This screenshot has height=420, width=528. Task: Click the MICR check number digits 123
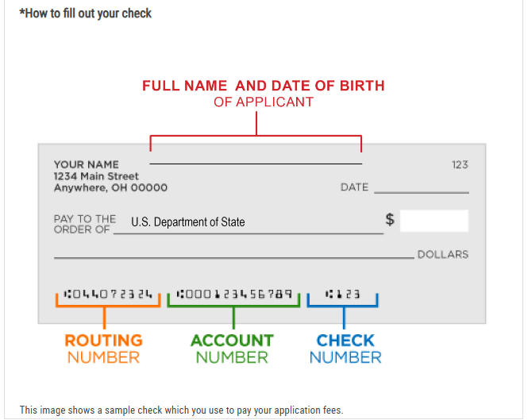[x=343, y=294]
